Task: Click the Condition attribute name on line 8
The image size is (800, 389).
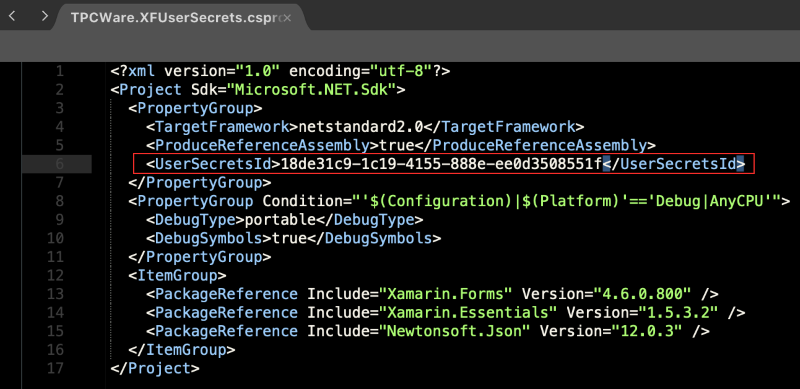Action: click(x=303, y=201)
